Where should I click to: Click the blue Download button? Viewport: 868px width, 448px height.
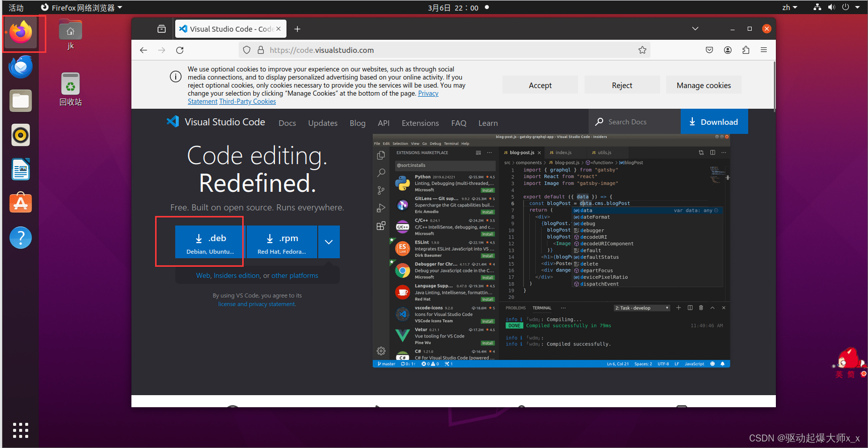pos(714,121)
